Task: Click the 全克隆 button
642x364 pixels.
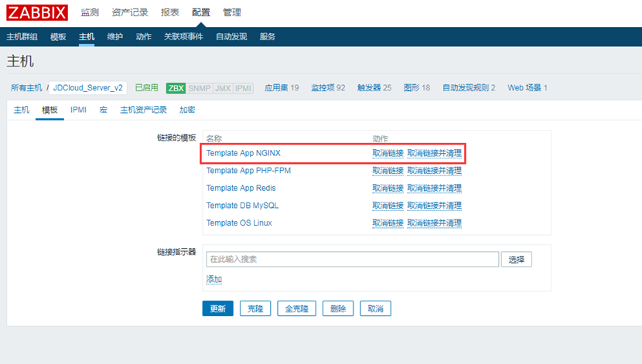Action: tap(296, 308)
